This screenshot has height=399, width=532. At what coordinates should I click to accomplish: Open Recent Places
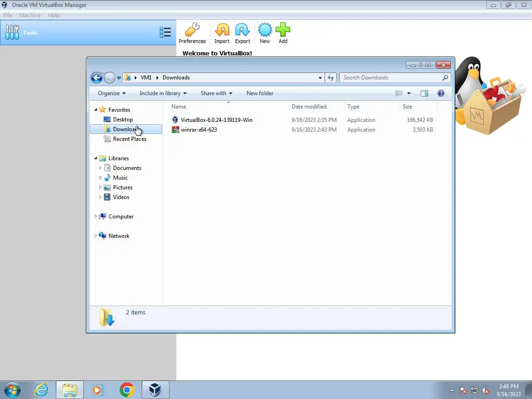130,139
